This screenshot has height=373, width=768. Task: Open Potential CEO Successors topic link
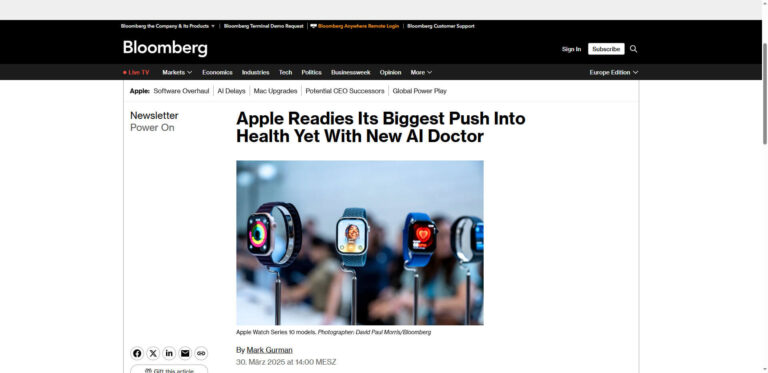pyautogui.click(x=345, y=91)
